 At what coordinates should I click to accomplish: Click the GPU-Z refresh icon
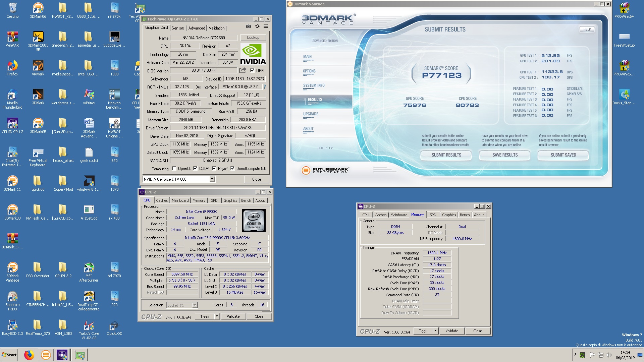(257, 26)
